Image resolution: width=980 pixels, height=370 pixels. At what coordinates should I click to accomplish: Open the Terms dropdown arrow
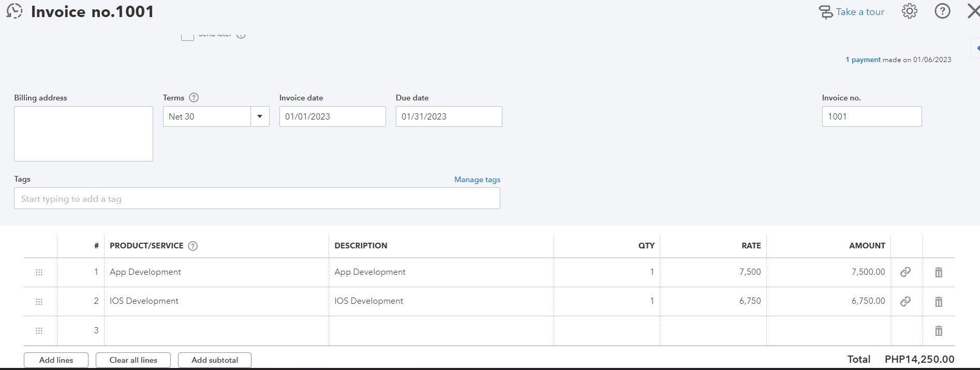(x=260, y=116)
